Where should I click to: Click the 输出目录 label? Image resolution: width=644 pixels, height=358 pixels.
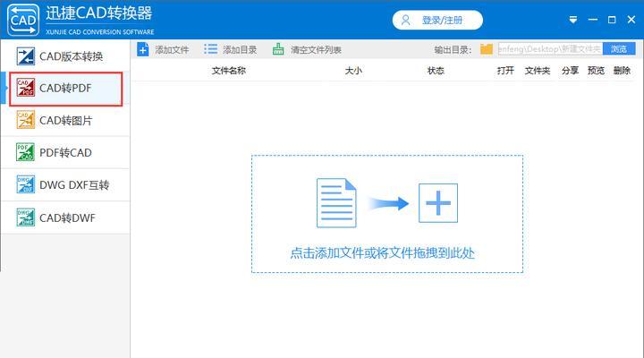coord(453,50)
